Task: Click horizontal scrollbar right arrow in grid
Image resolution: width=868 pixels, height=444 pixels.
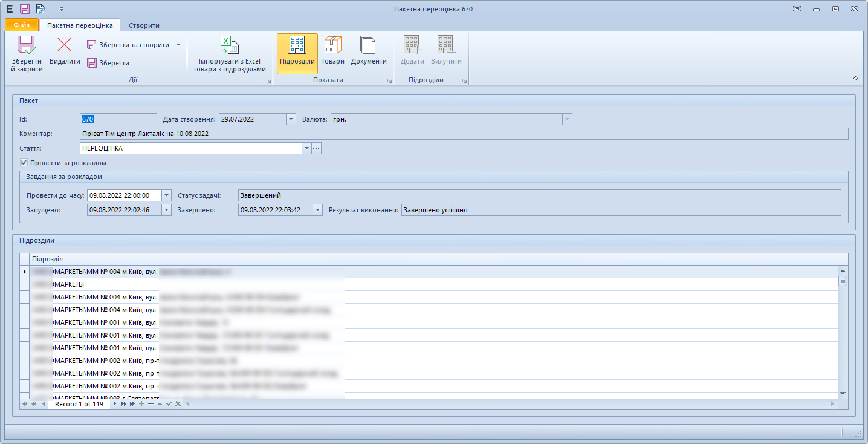Action: pyautogui.click(x=834, y=403)
